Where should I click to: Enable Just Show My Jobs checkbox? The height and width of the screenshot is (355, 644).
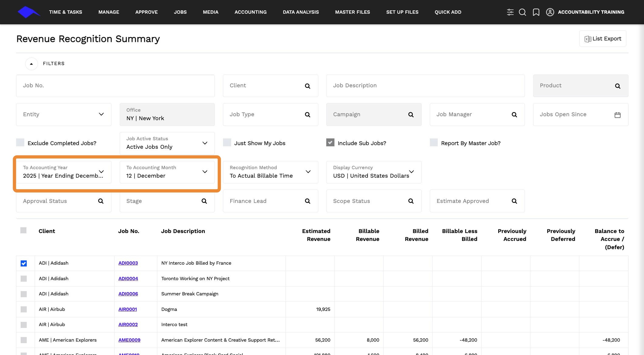click(227, 142)
